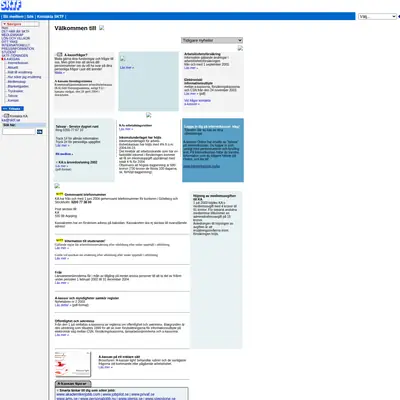Open 'INTERNATIONELLT' in the sidebar
400x400 pixels.
pyautogui.click(x=15, y=45)
